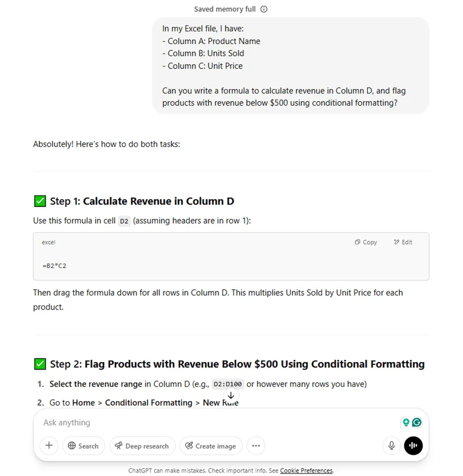Enable the Search tool chip
Viewport: 463px width, 476px height.
[x=83, y=445]
